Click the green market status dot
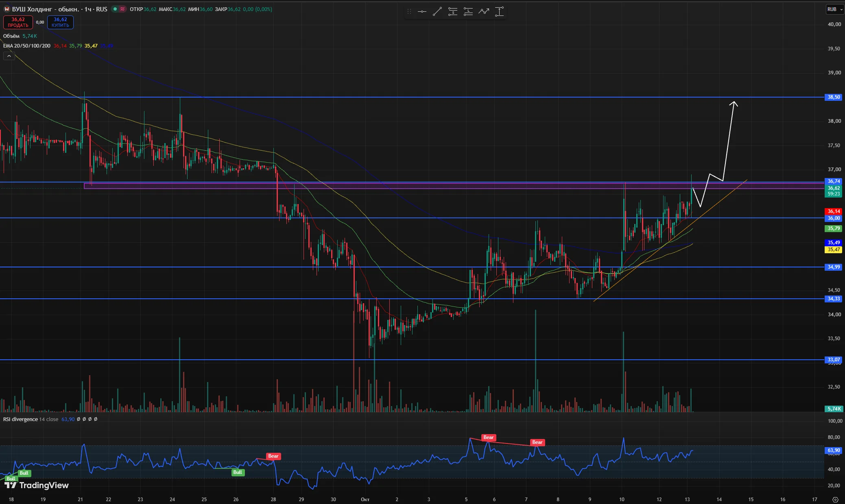This screenshot has width=845, height=504. (115, 9)
